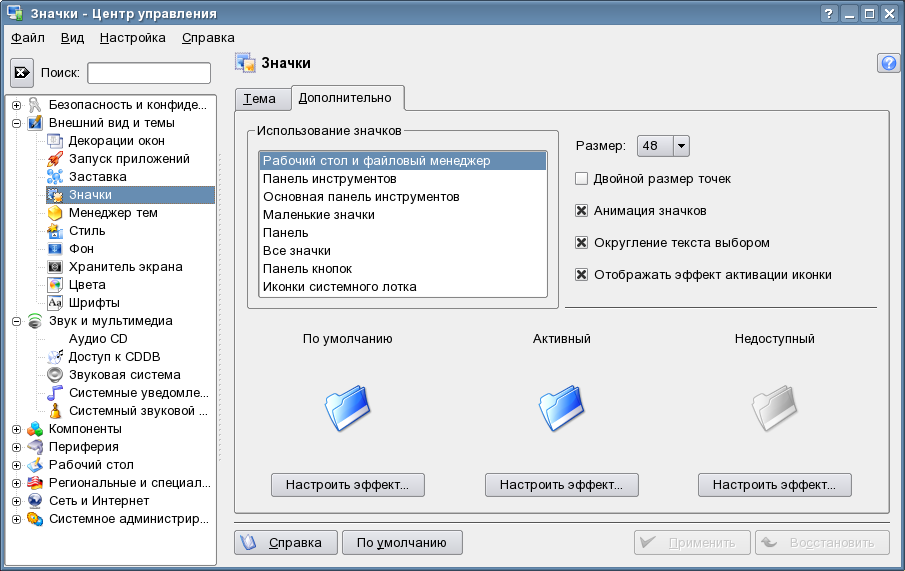
Task: Click the Стиль icon in tree
Action: click(x=55, y=231)
